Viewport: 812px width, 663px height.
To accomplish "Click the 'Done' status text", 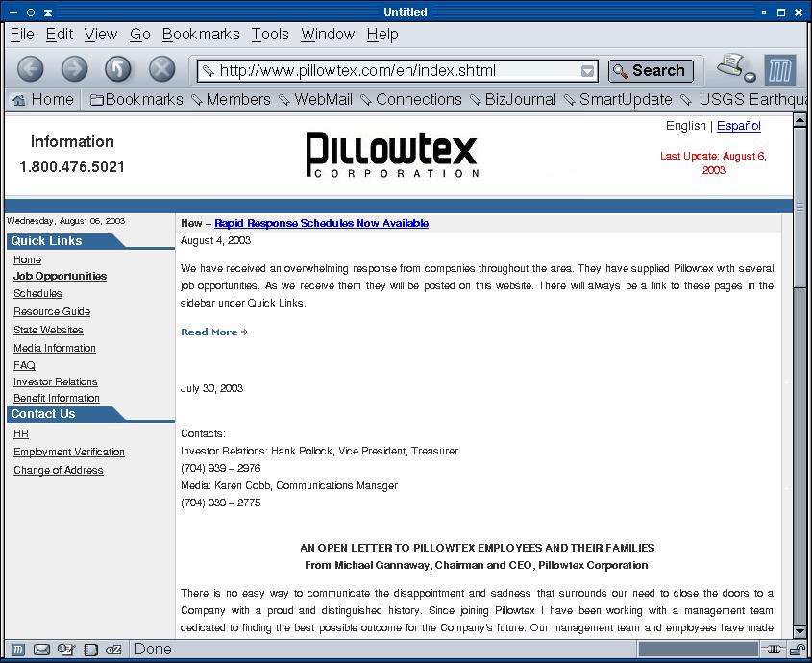I will click(153, 649).
